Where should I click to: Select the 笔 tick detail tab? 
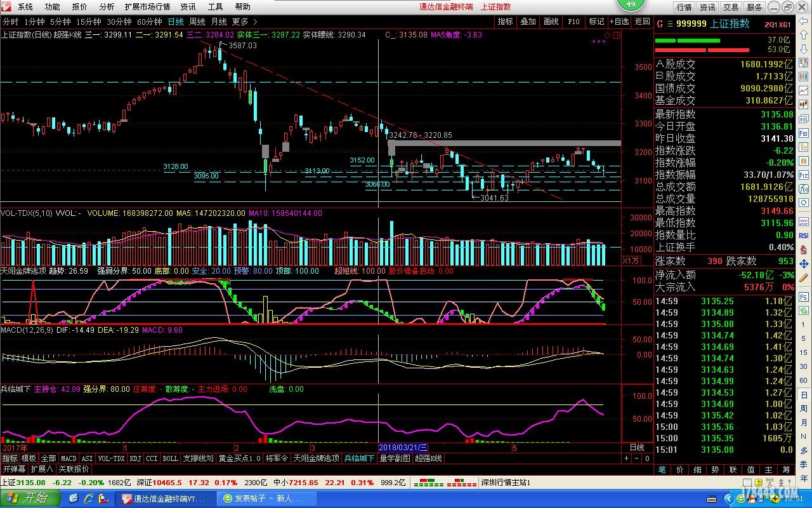pyautogui.click(x=662, y=470)
